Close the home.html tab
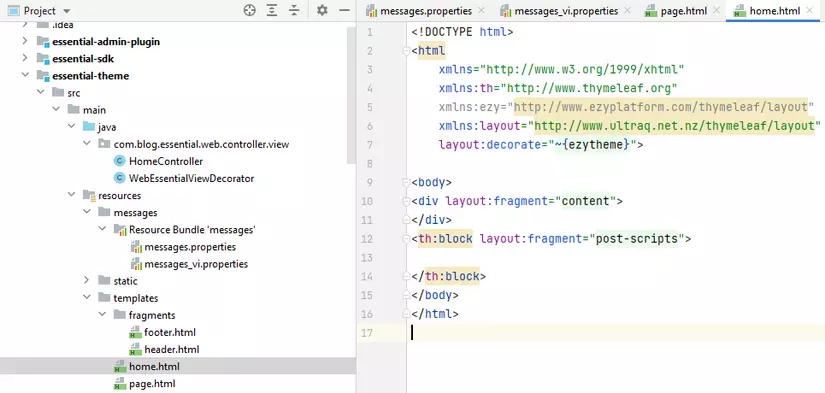Image resolution: width=825 pixels, height=393 pixels. click(x=809, y=11)
